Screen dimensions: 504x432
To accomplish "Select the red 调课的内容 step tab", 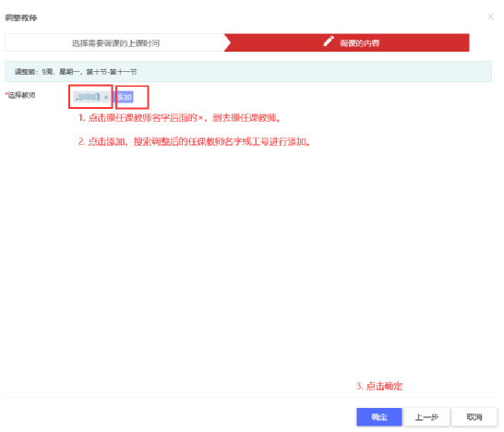I will 347,42.
